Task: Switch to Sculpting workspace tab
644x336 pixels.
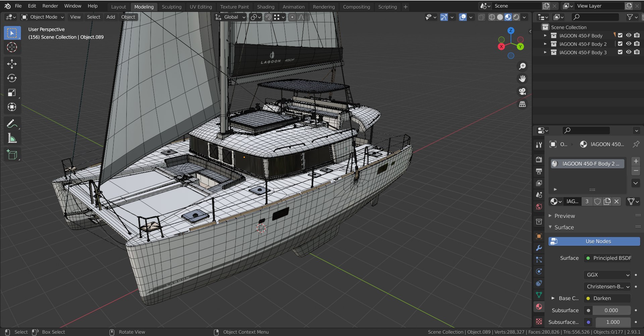Action: 171,7
